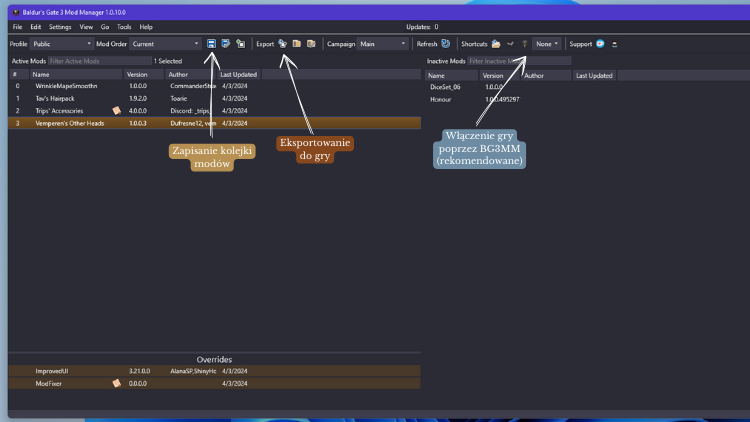750x422 pixels.
Task: Click the app icon in title bar
Action: (x=16, y=12)
